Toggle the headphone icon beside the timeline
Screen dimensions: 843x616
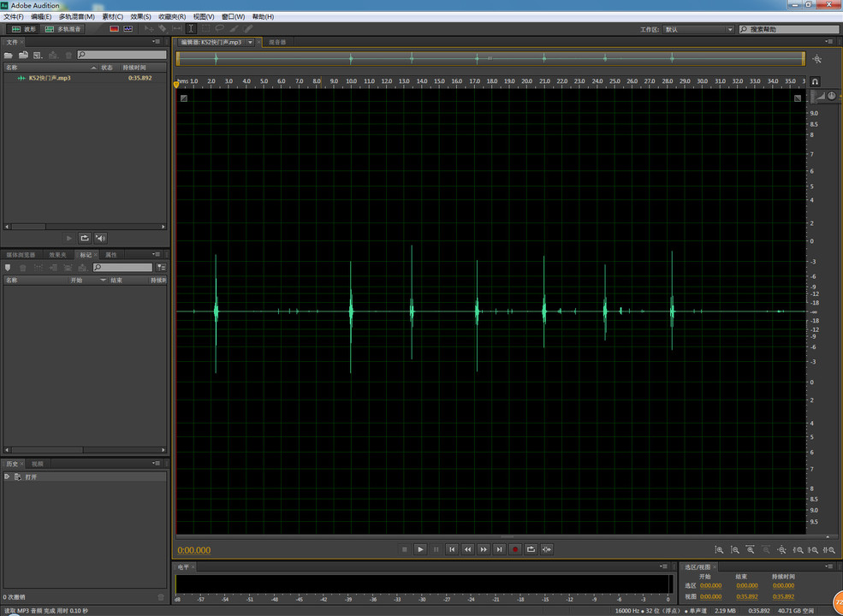(x=815, y=81)
